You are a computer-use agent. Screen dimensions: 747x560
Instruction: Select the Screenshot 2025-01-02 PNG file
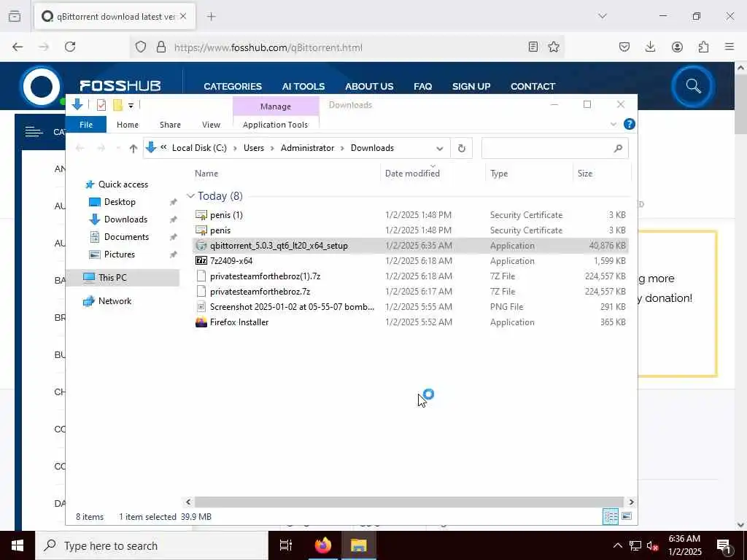pos(411,307)
